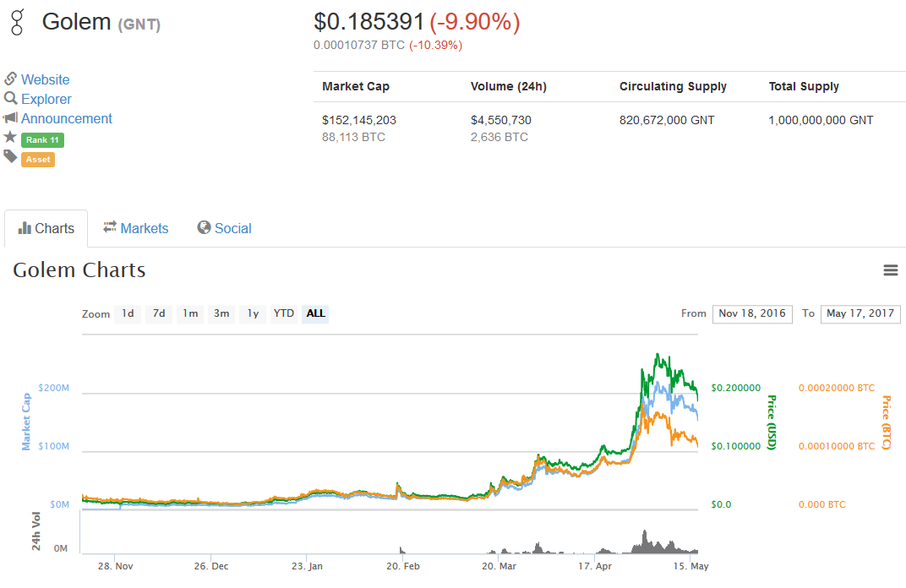Set chart zoom to 7d
The image size is (906, 588).
[159, 313]
